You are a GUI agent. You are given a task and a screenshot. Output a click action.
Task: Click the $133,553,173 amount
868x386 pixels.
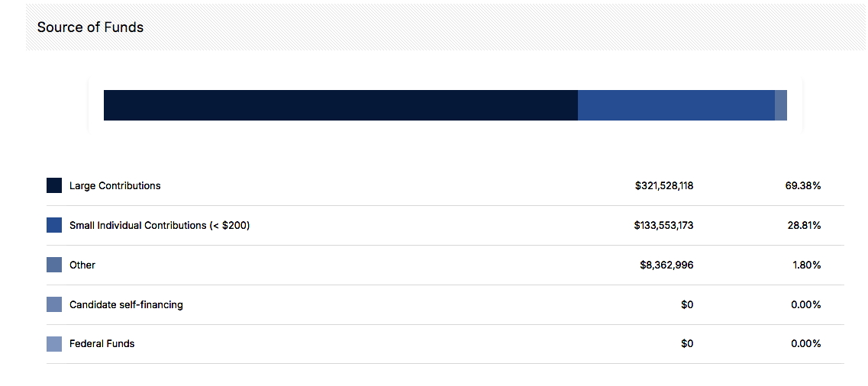[x=664, y=225]
